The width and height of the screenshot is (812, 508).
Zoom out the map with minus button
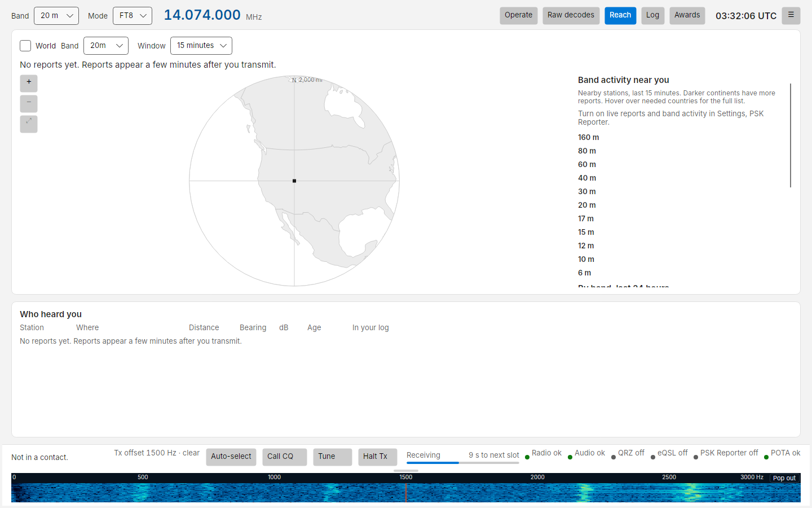pos(29,104)
